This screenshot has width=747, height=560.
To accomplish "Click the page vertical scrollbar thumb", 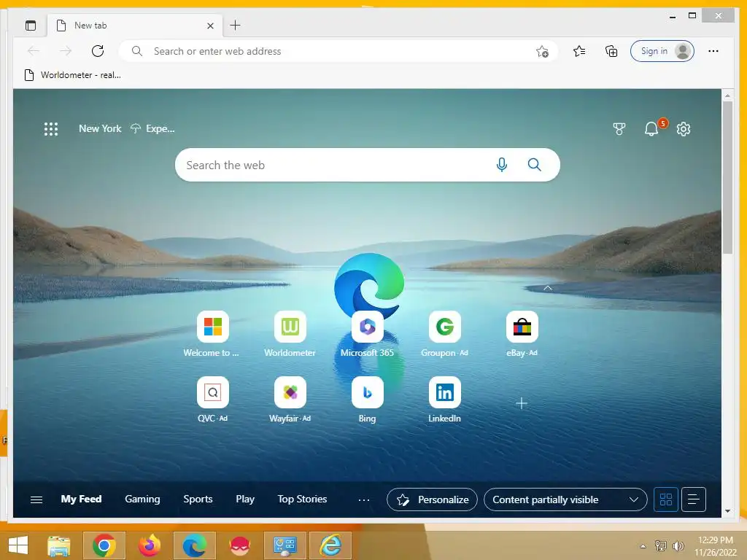I will 727,177.
